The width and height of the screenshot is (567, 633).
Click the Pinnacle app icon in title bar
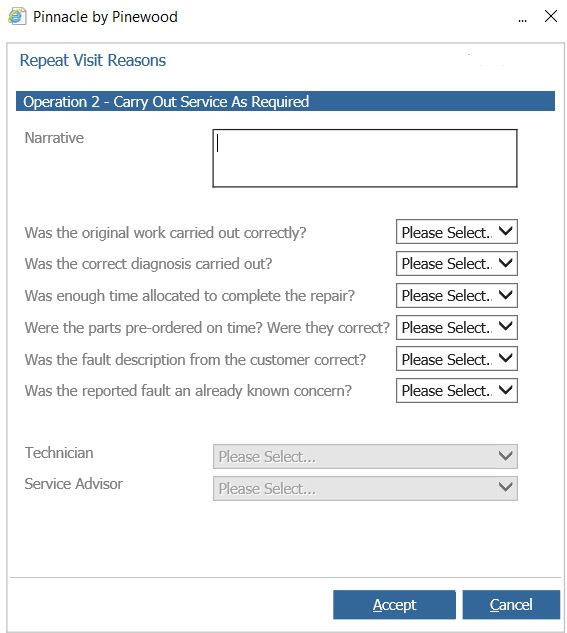[17, 17]
